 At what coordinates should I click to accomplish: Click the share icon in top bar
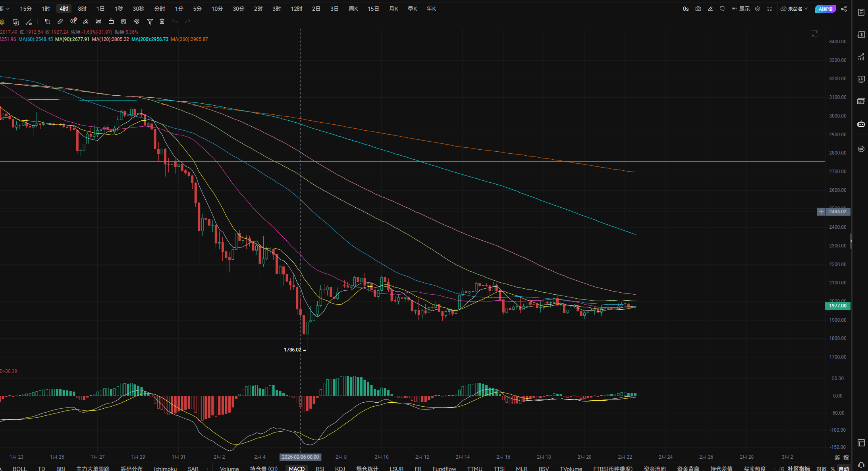[844, 9]
